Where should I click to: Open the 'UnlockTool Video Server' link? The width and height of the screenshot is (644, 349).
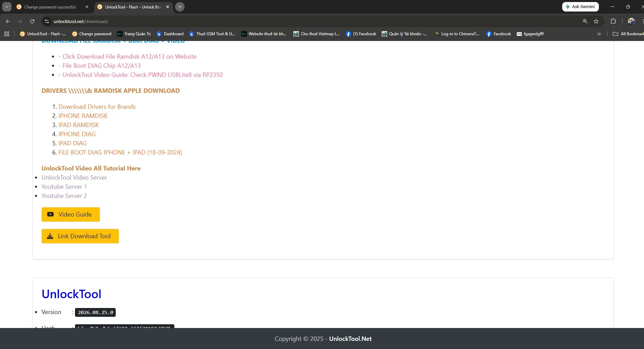[74, 178]
